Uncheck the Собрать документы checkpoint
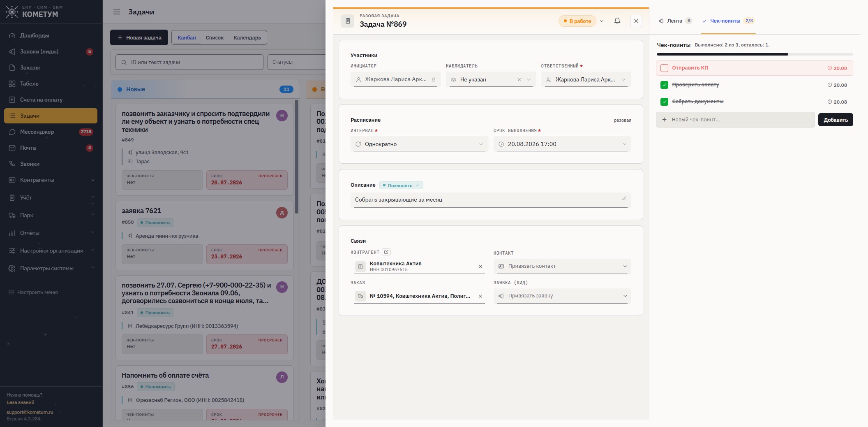Viewport: 868px width, 427px height. click(x=664, y=102)
